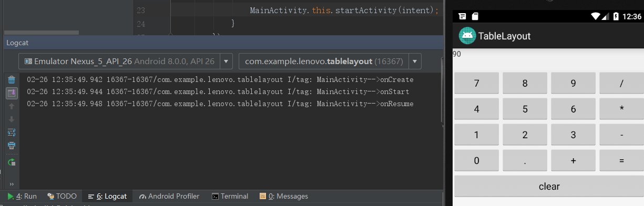Image resolution: width=644 pixels, height=206 pixels.
Task: Open the TODO tool window tab
Action: point(62,196)
